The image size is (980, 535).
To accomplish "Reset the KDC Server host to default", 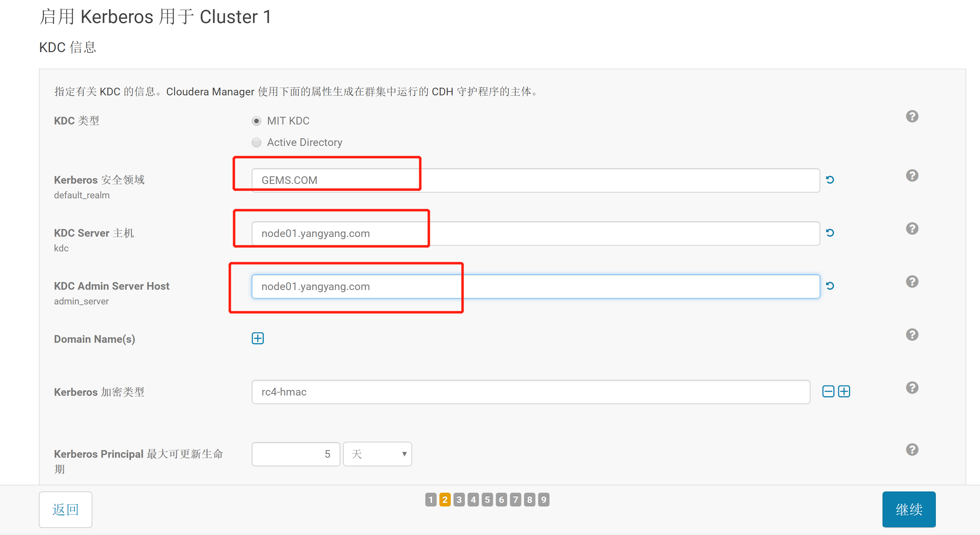I will tap(830, 232).
